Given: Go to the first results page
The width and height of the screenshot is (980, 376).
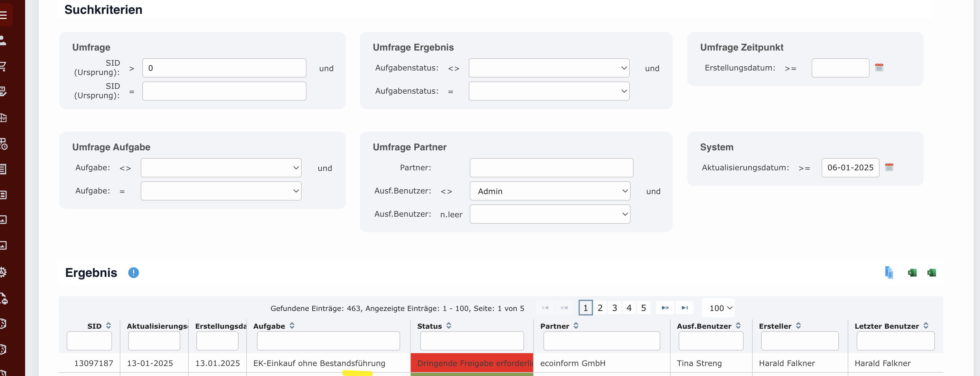Looking at the screenshot, I should tap(546, 307).
